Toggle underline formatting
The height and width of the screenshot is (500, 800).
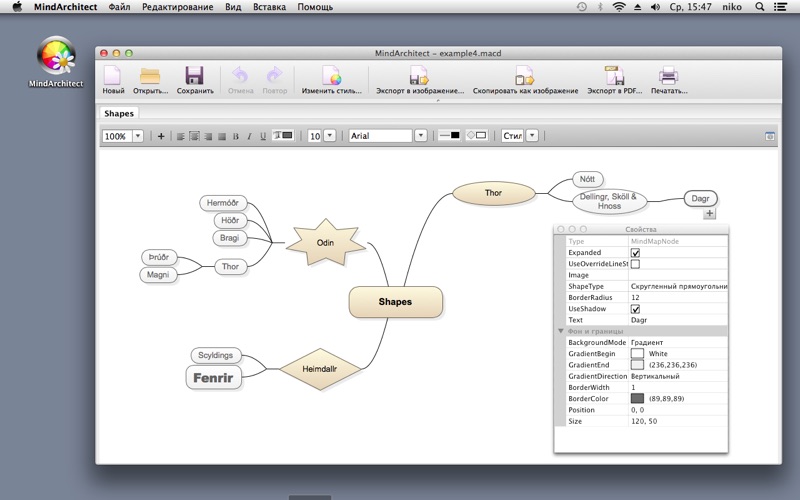[263, 136]
